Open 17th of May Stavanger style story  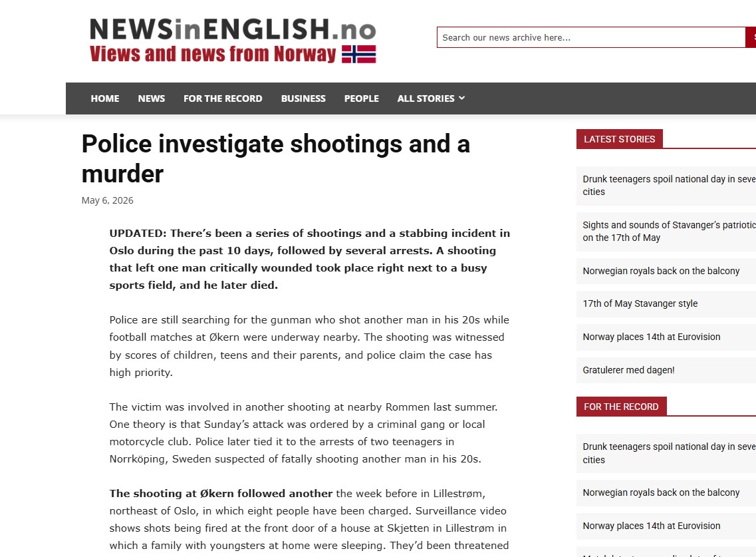pos(640,303)
